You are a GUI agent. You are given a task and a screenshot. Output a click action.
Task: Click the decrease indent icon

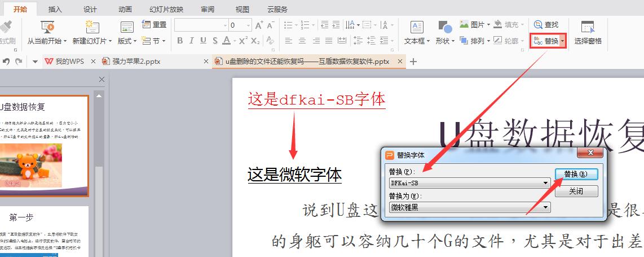(324, 25)
